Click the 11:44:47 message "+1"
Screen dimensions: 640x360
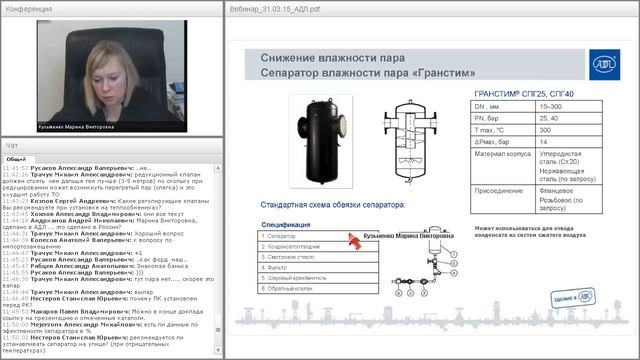[72, 253]
